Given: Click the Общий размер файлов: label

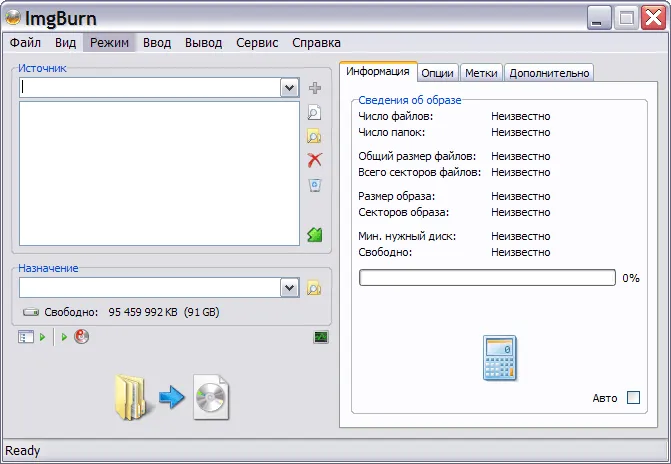Looking at the screenshot, I should pyautogui.click(x=417, y=156).
